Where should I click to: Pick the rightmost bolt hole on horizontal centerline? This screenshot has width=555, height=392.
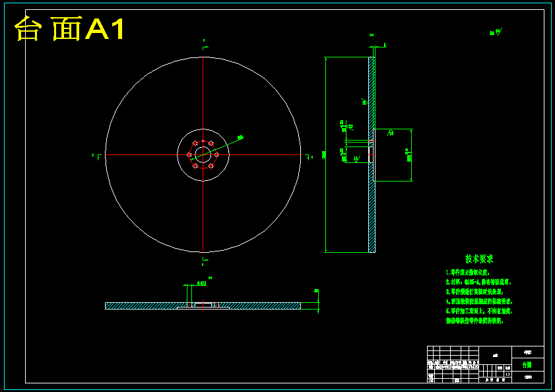(x=216, y=154)
